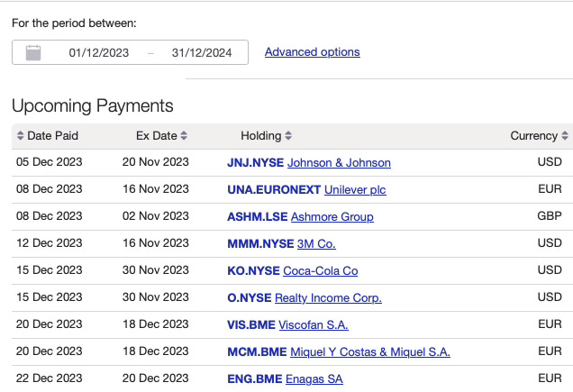Open Enagas SA holding link
This screenshot has width=573, height=392.
(314, 379)
